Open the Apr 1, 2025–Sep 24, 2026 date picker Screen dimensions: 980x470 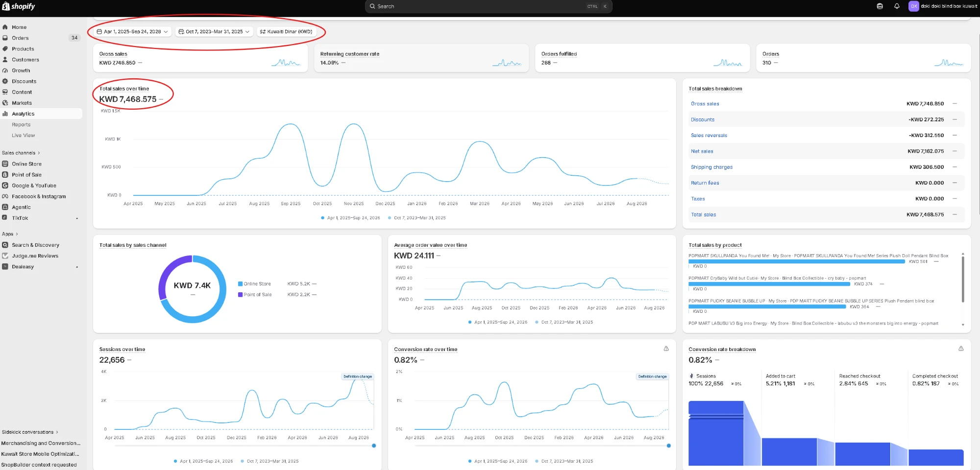pos(132,31)
